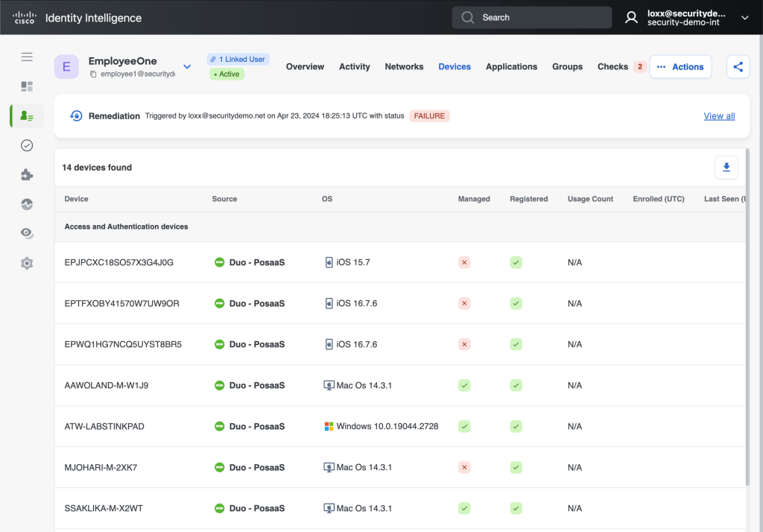The height and width of the screenshot is (532, 763).
Task: Expand the account menu chevron at top right
Action: pos(744,17)
